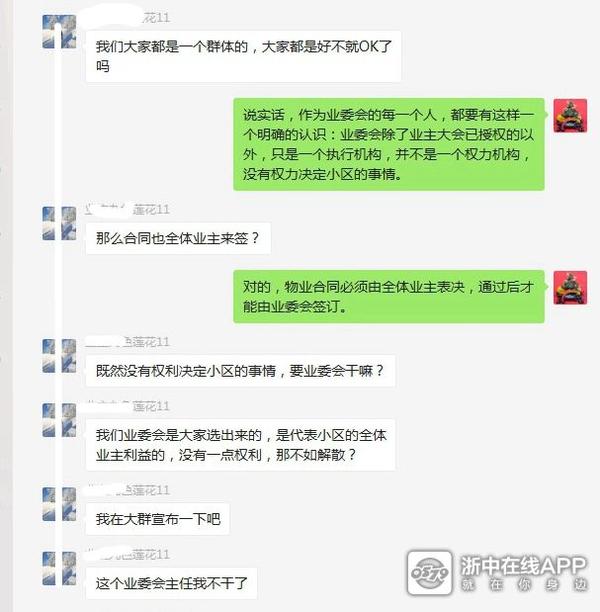Click sender avatar beside "我们大家都是一个群体的" message
Image resolution: width=600 pixels, height=612 pixels.
tap(59, 32)
